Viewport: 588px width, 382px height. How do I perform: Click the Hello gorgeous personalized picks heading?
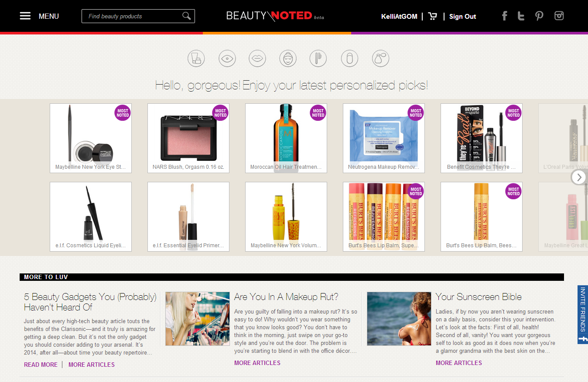tap(291, 85)
